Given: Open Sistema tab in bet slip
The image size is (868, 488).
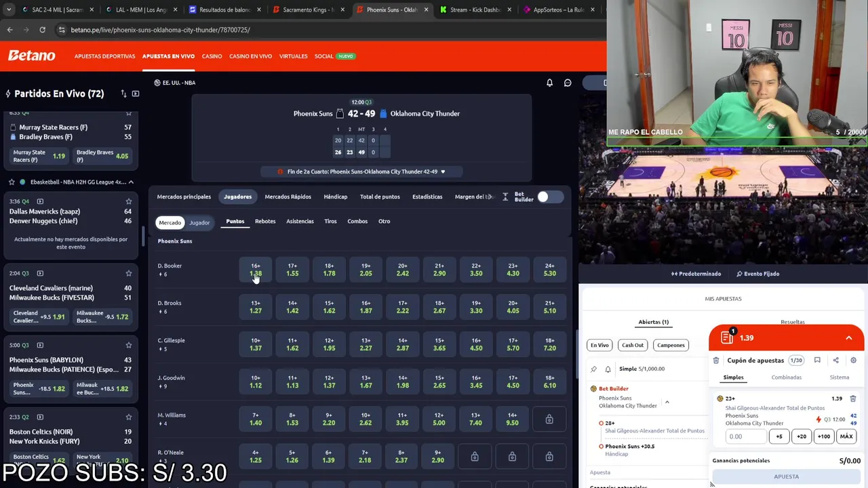Looking at the screenshot, I should (839, 378).
